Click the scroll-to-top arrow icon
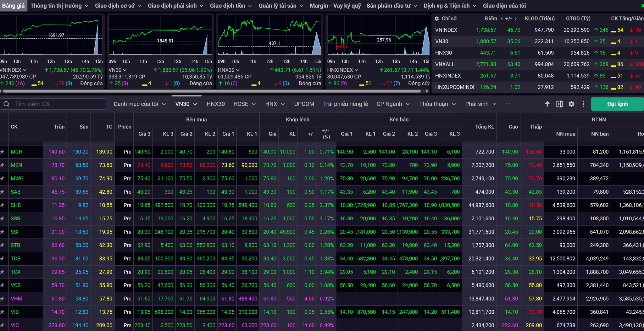 (x=547, y=104)
